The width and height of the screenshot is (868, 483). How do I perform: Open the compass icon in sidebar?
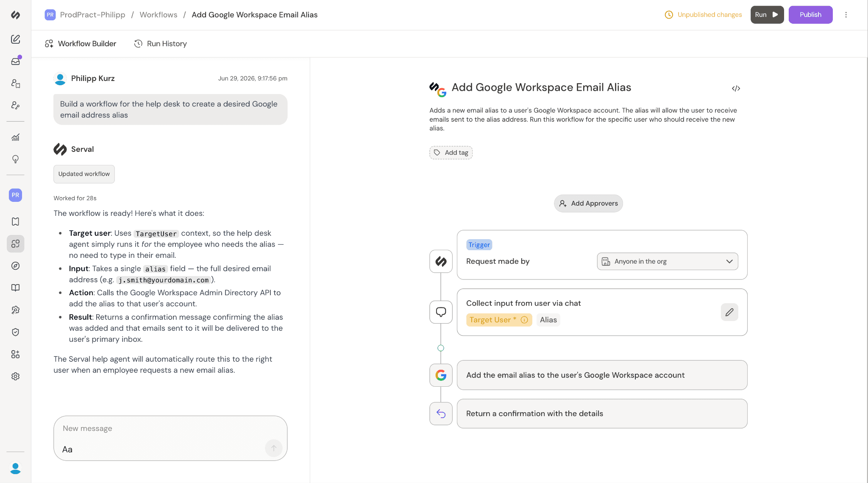point(15,266)
